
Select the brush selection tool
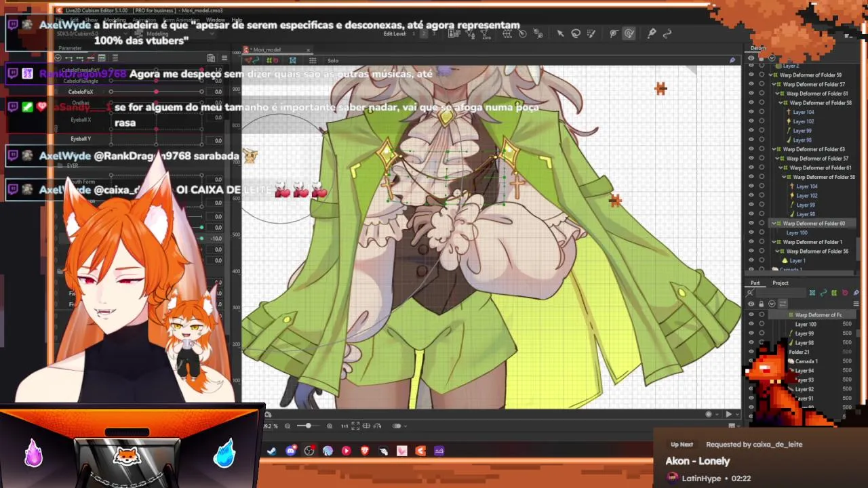click(x=591, y=33)
